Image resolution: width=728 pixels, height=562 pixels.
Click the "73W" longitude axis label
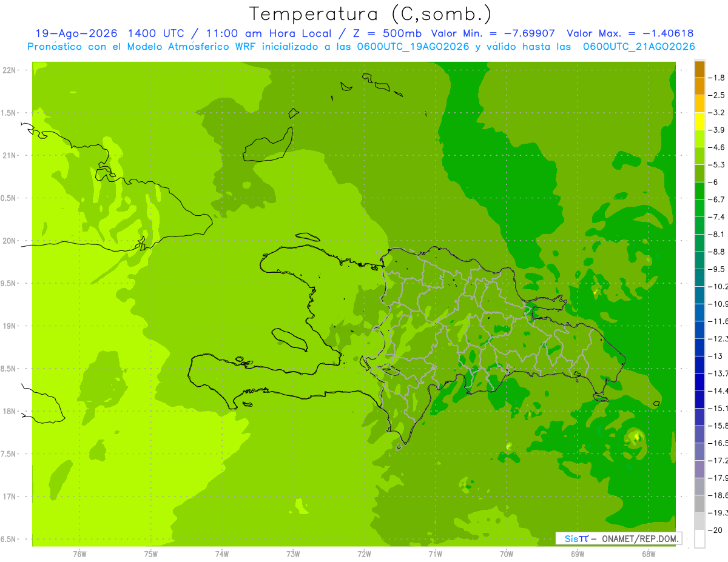[x=293, y=554]
